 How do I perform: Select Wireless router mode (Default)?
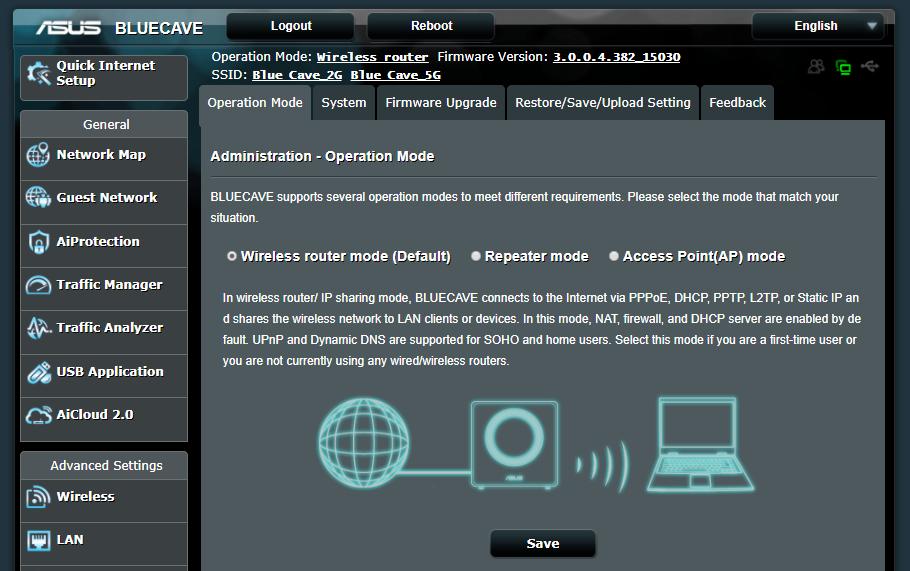pos(232,256)
